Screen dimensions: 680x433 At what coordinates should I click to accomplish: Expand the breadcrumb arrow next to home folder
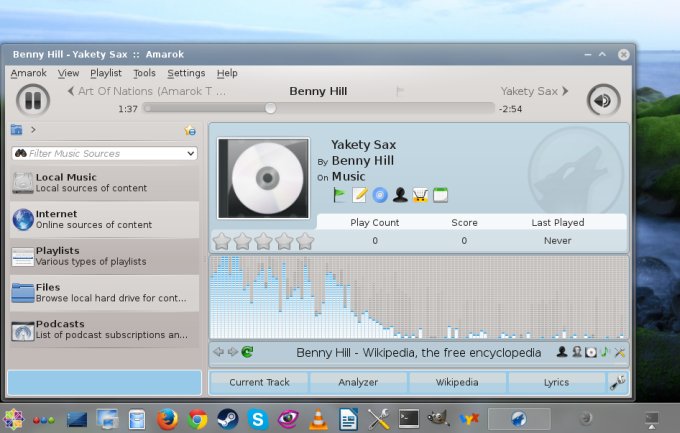coord(33,130)
